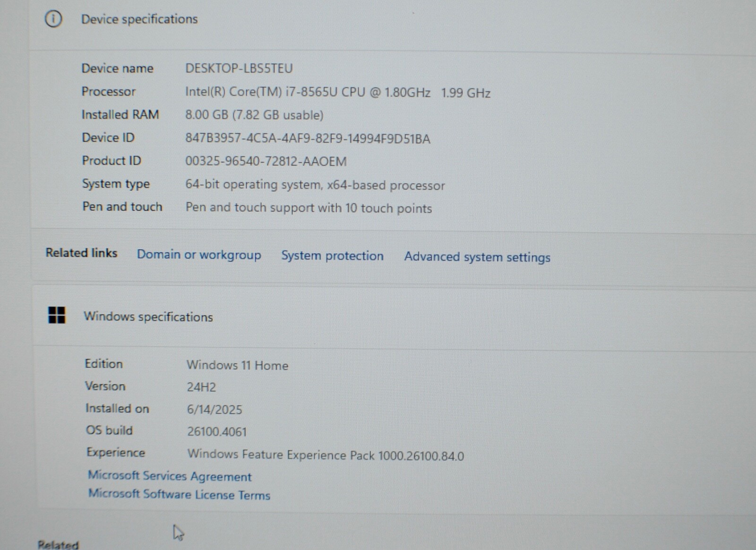Click the Edition label

103,364
